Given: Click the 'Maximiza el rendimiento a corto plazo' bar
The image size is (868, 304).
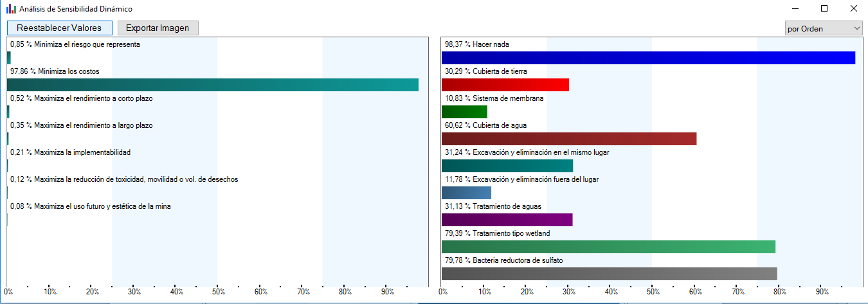Looking at the screenshot, I should 8,112.
